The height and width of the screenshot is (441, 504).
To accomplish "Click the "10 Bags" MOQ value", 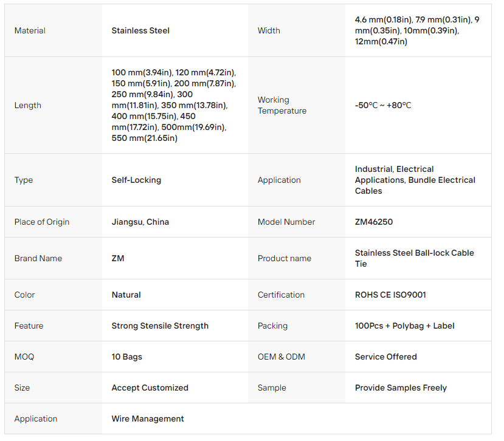I will pyautogui.click(x=126, y=357).
